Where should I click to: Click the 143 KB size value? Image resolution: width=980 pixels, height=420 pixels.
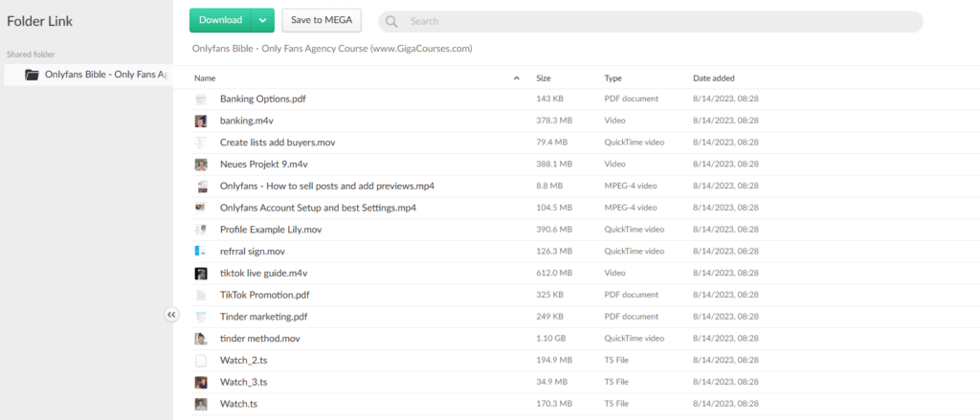coord(550,99)
